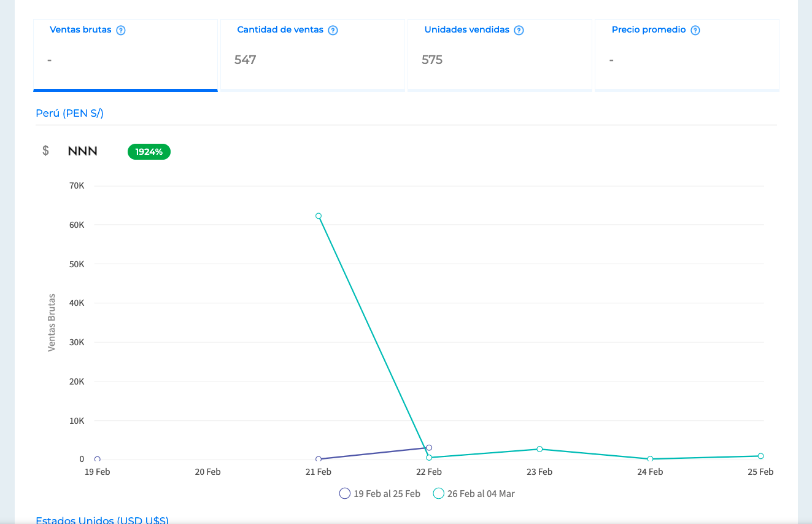The image size is (812, 524).
Task: Open help icon next to Unidades vendidas
Action: click(519, 30)
